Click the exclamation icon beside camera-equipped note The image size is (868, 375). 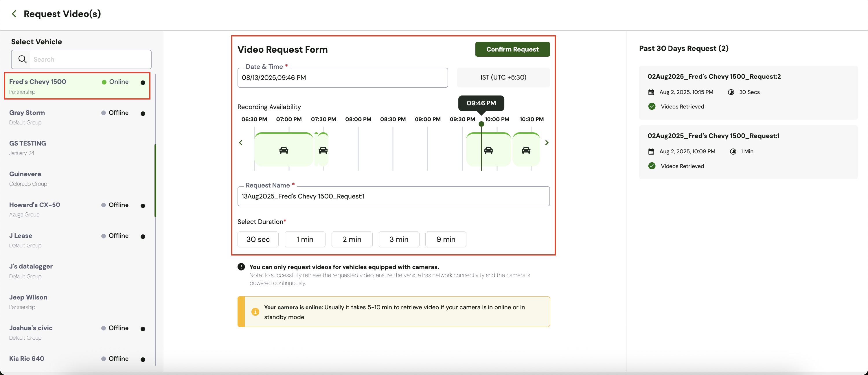241,266
